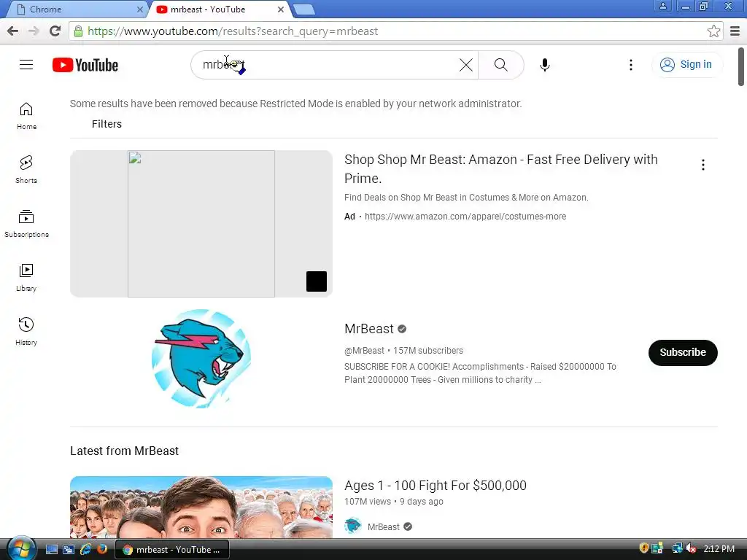747x560 pixels.
Task: Open a new tab button
Action: tap(303, 9)
